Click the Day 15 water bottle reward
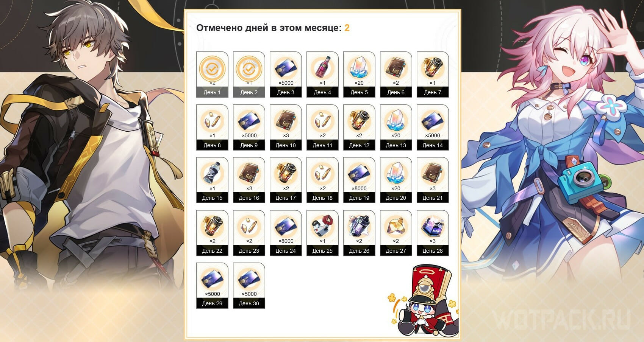 (x=212, y=180)
